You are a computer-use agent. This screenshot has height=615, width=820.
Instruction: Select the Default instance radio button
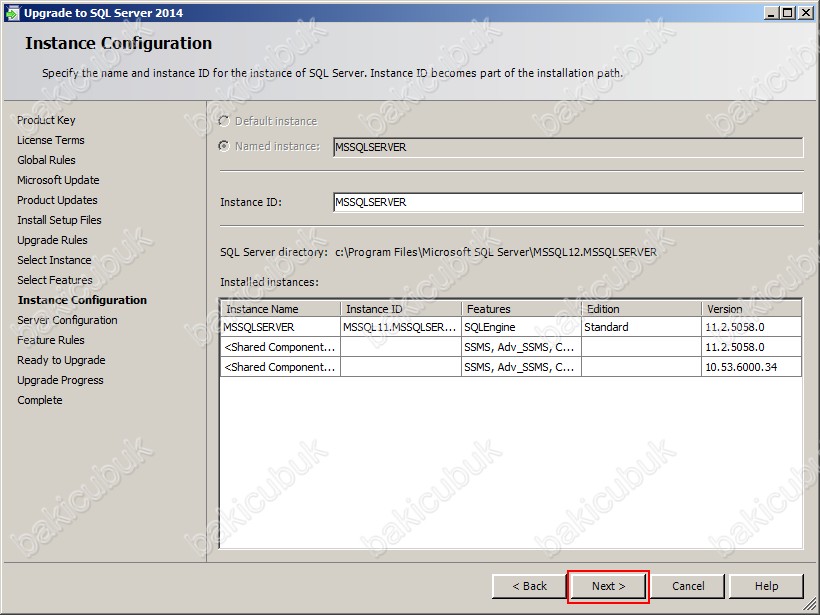224,121
